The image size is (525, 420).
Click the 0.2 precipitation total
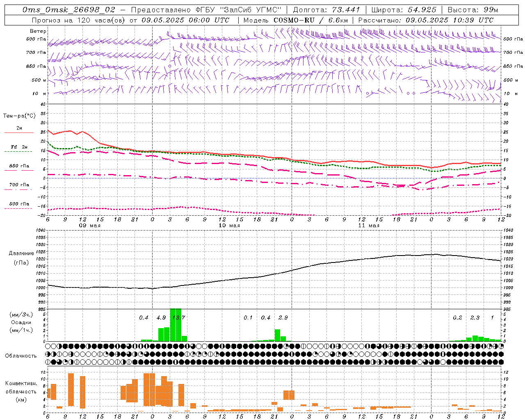point(457,317)
